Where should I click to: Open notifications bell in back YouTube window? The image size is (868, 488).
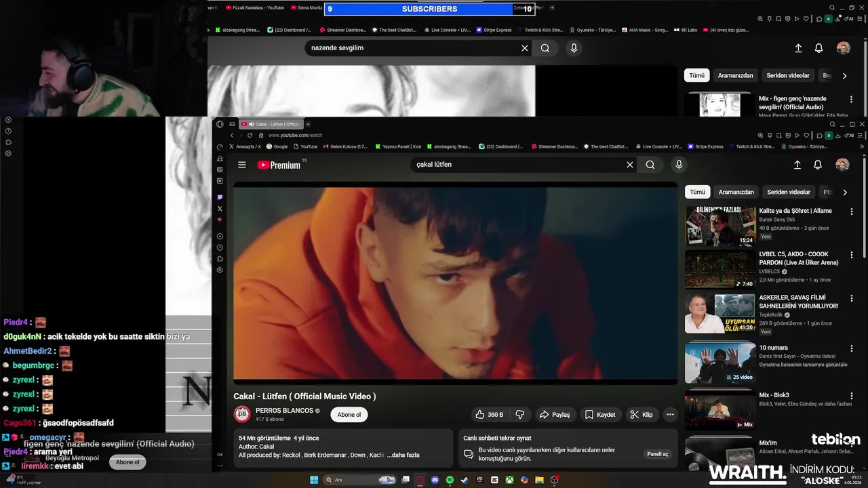click(818, 48)
